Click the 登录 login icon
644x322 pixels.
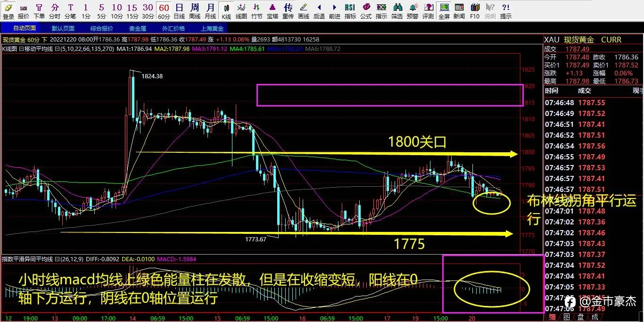coord(8,11)
